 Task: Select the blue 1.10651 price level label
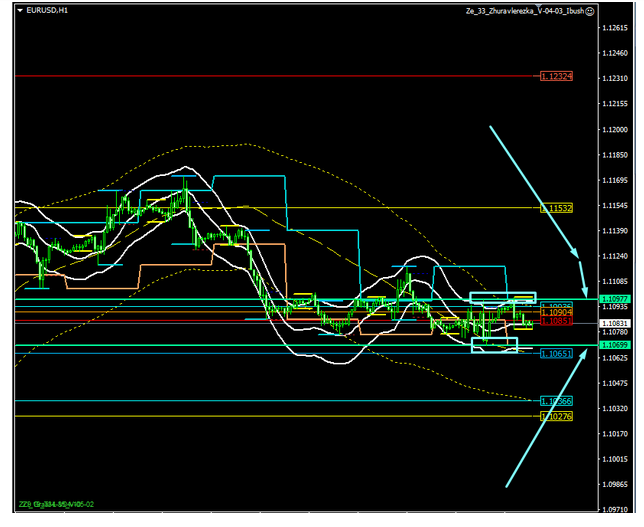pos(555,353)
